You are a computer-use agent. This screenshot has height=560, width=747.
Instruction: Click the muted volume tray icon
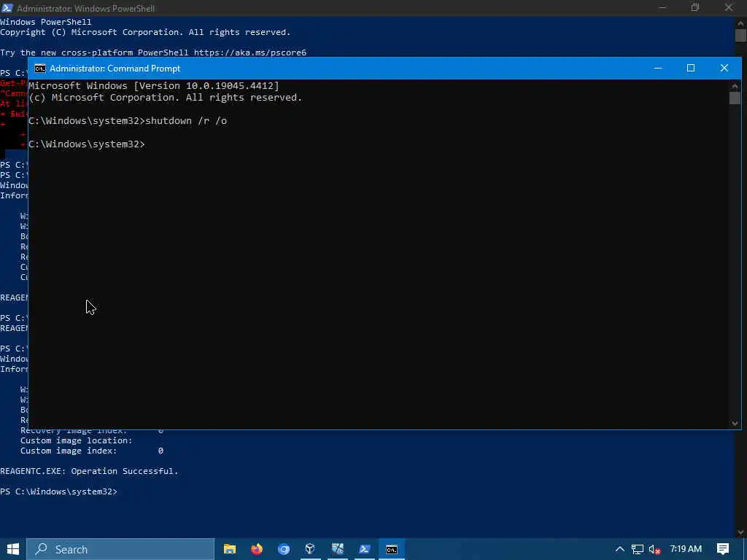(654, 550)
